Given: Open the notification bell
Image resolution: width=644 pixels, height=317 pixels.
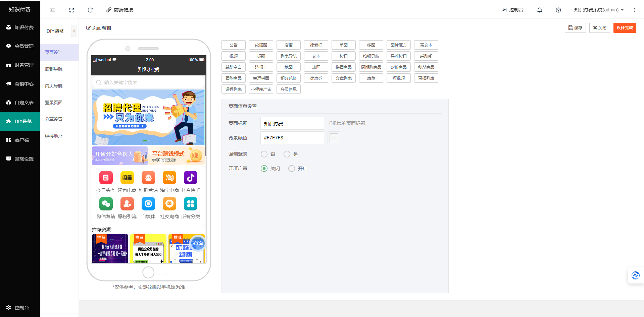Looking at the screenshot, I should tap(540, 10).
